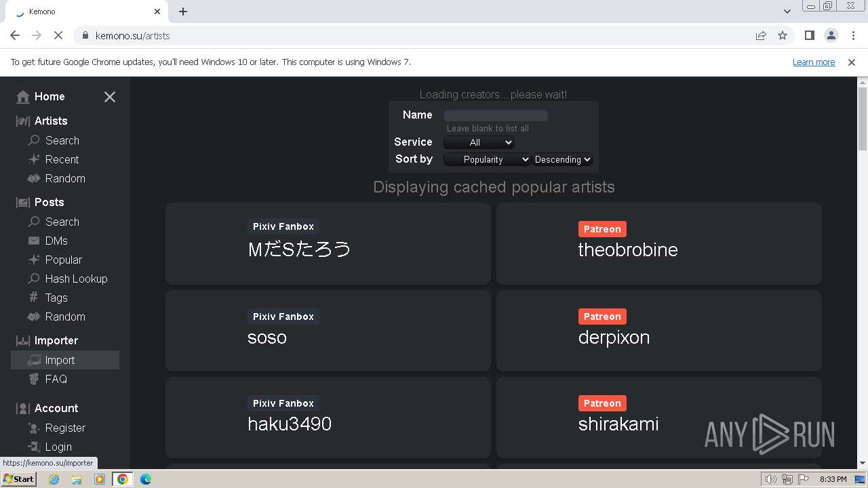Toggle the browser side panel icon
868x488 pixels.
click(809, 35)
